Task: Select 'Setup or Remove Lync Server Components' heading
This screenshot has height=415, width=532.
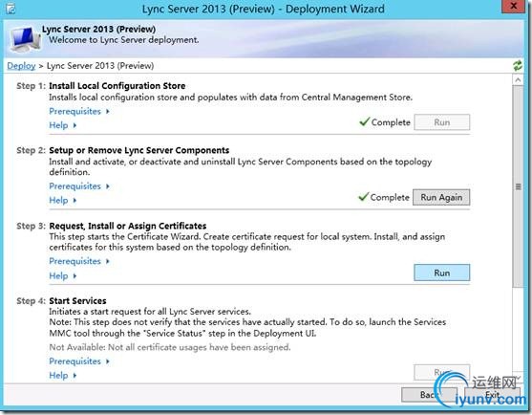Action: (139, 150)
